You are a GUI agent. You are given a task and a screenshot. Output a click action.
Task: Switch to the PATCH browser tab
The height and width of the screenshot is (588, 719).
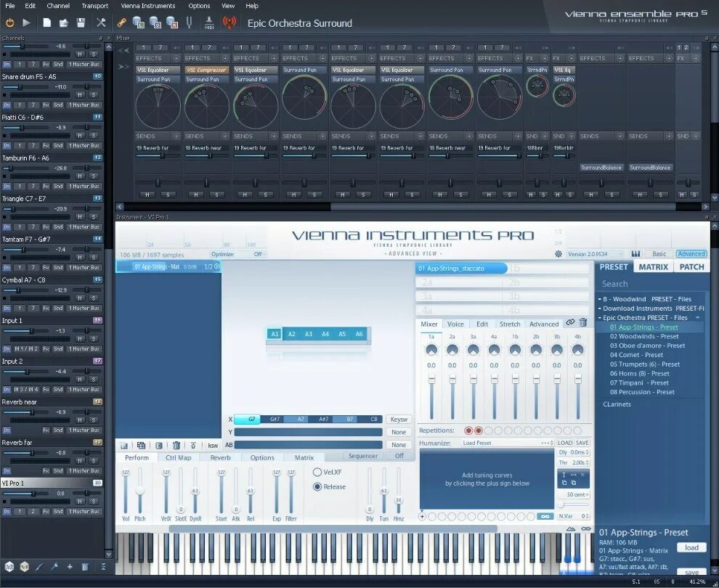click(x=691, y=266)
